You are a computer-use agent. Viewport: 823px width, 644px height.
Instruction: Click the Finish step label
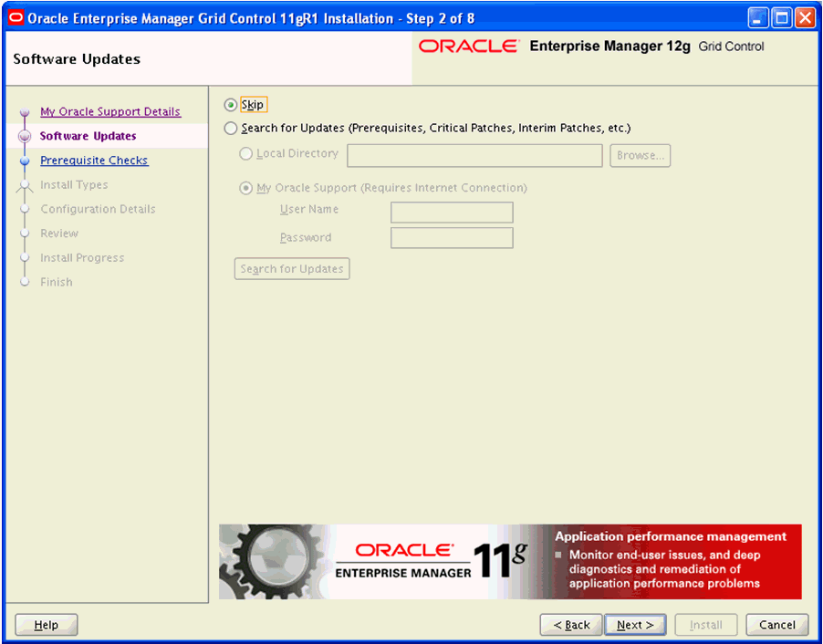57,282
